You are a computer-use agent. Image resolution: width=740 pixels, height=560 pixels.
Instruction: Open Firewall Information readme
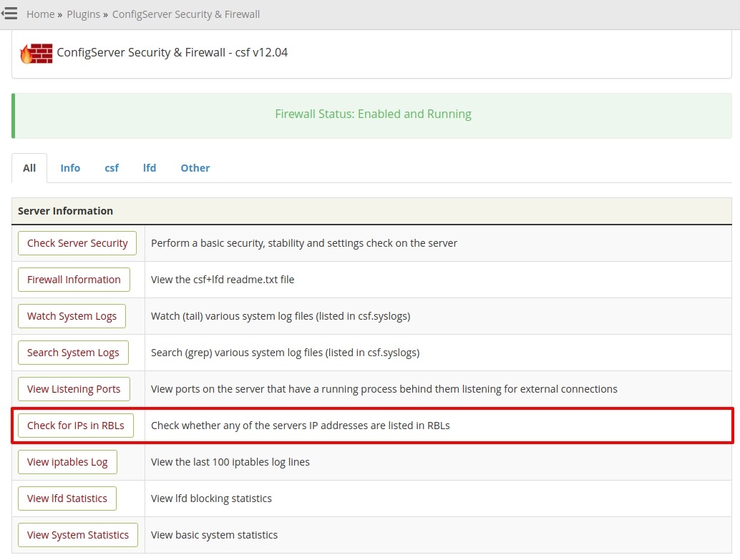point(74,280)
